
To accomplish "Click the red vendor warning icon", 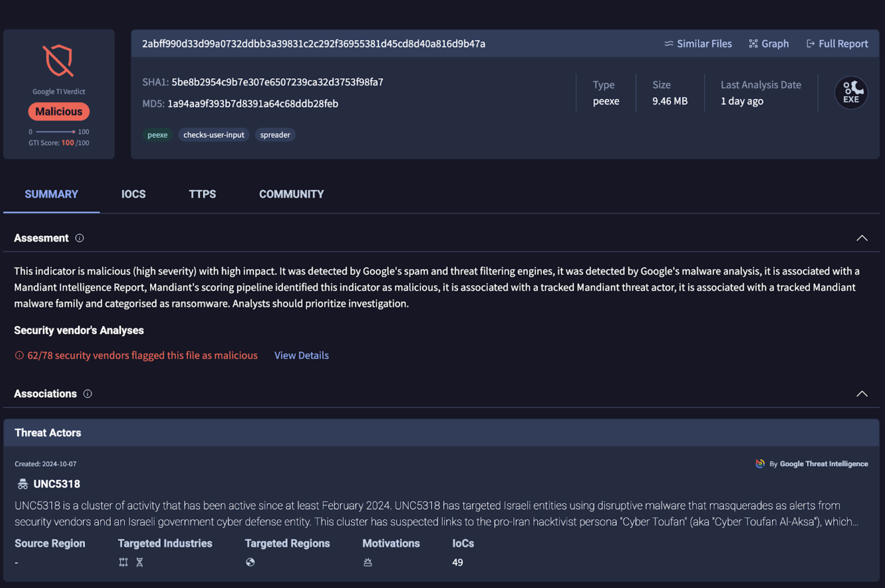I will coord(19,356).
